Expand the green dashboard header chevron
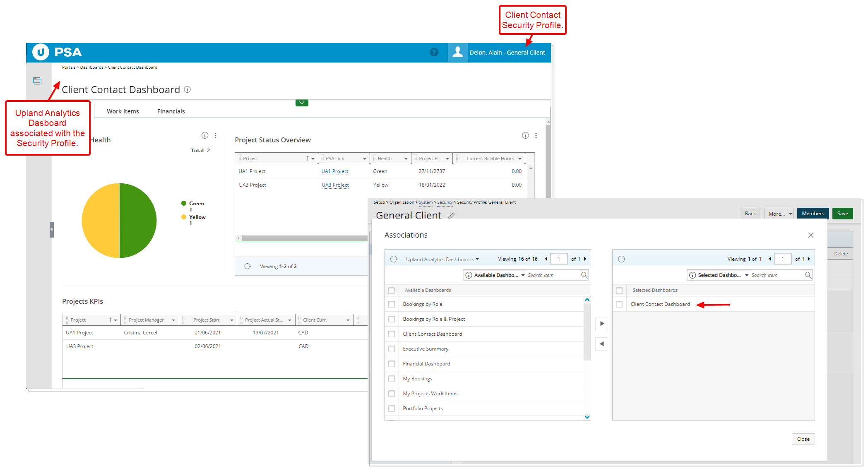868x471 pixels. (x=302, y=103)
